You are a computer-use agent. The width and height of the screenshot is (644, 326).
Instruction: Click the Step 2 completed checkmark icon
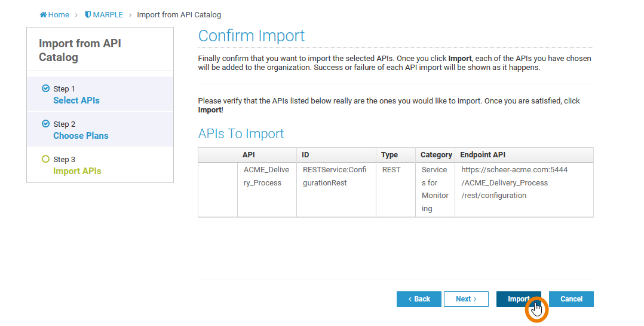tap(45, 124)
